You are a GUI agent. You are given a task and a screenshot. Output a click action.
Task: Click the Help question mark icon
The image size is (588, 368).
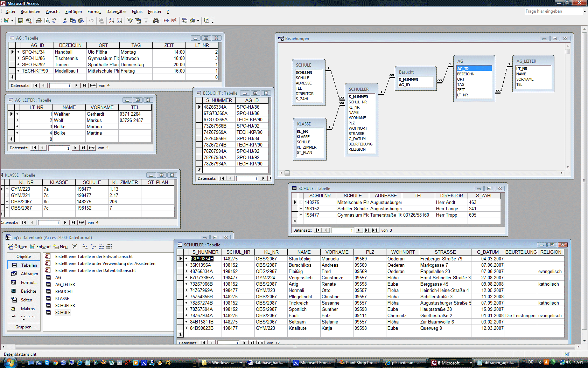click(206, 21)
